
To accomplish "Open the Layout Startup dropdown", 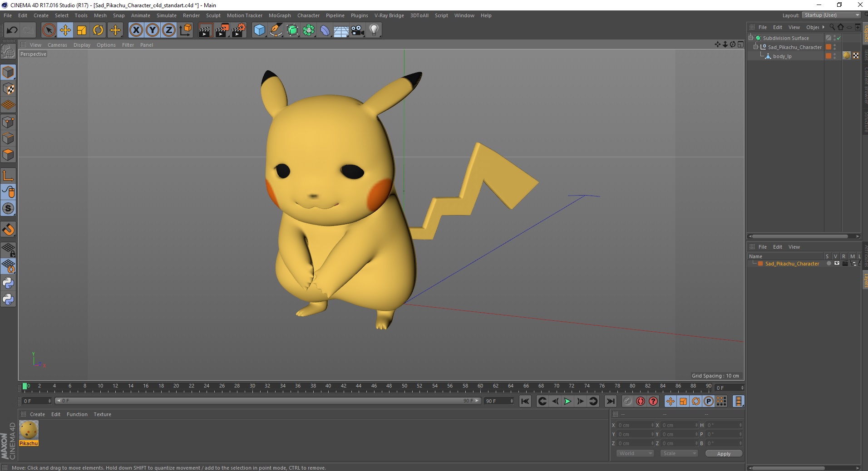I will pyautogui.click(x=831, y=15).
